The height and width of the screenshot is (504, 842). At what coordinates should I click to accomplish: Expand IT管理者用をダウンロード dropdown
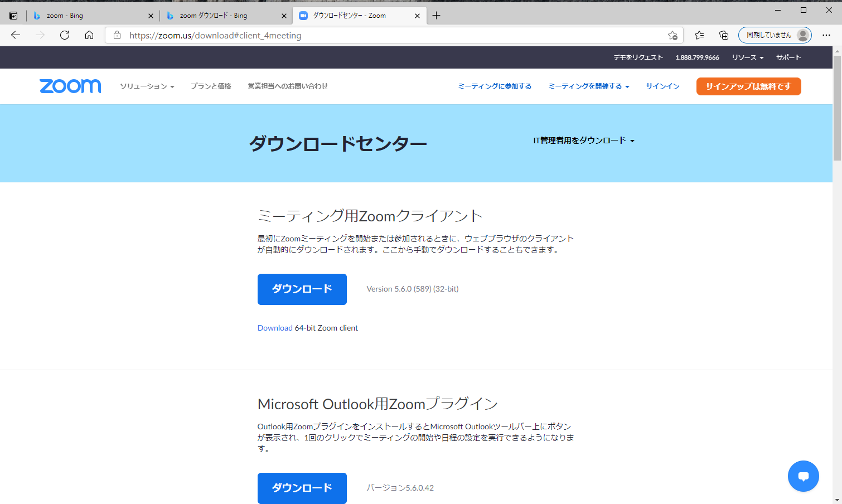(x=584, y=140)
